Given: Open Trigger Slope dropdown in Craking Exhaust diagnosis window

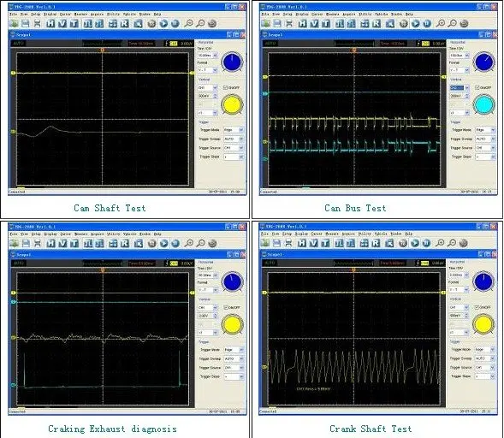Looking at the screenshot, I should pyautogui.click(x=234, y=376).
